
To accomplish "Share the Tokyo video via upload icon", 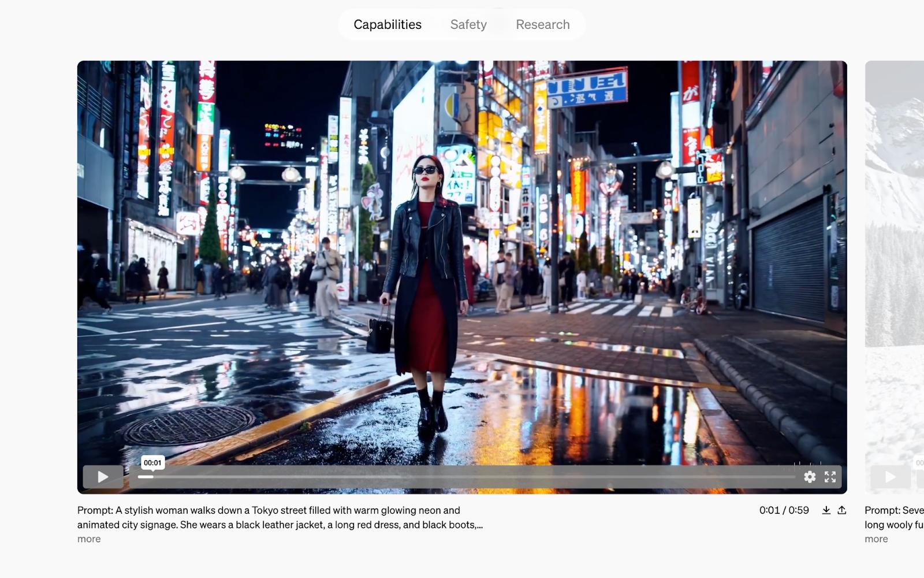I will coord(842,510).
